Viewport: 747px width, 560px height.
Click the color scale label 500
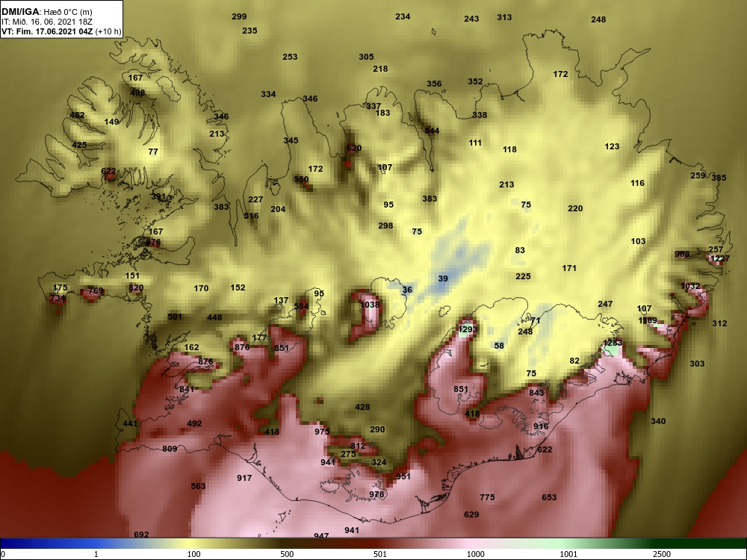pos(287,554)
